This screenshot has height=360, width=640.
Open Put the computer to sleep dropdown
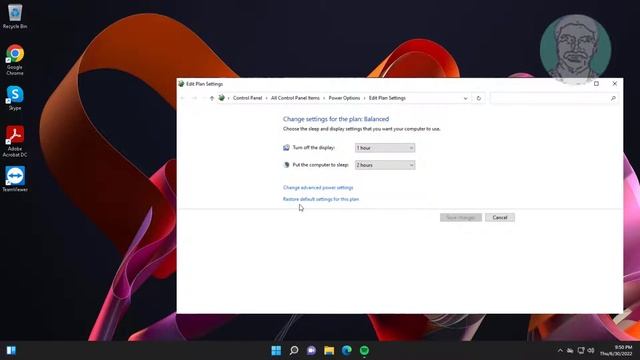(385, 165)
